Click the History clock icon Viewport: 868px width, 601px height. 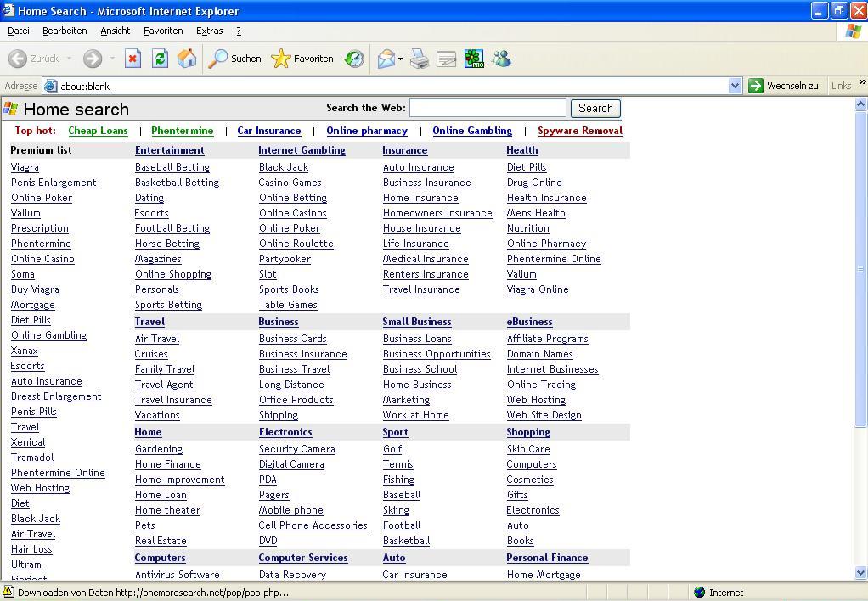(354, 59)
